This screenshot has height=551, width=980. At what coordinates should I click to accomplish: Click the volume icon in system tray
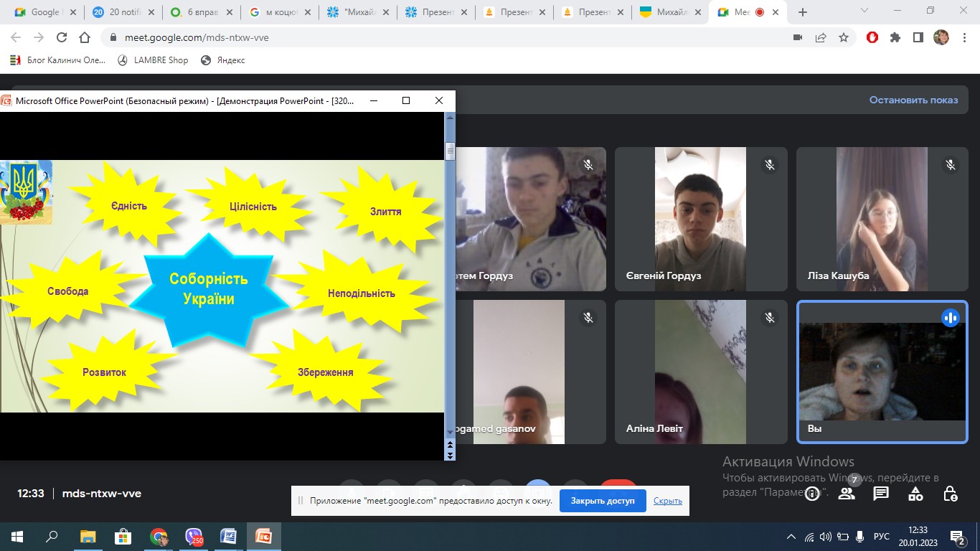[x=826, y=537]
